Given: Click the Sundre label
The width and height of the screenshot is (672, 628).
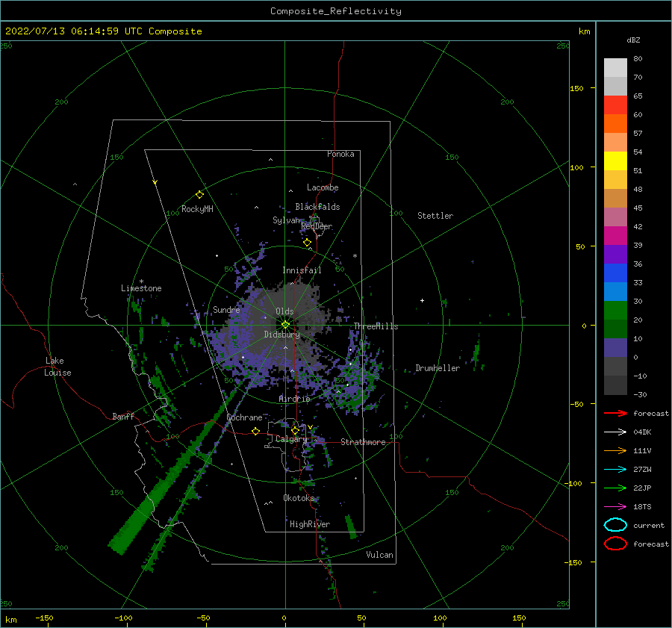Looking at the screenshot, I should coord(226,309).
